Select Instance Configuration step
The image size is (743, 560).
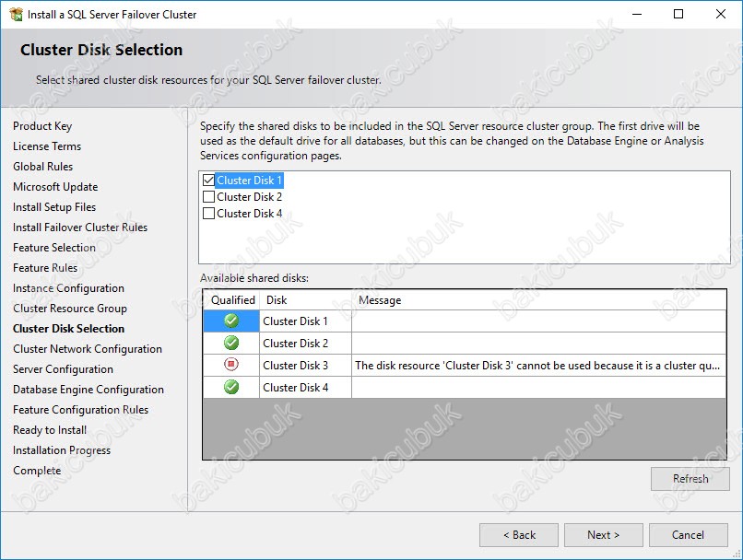pos(69,288)
